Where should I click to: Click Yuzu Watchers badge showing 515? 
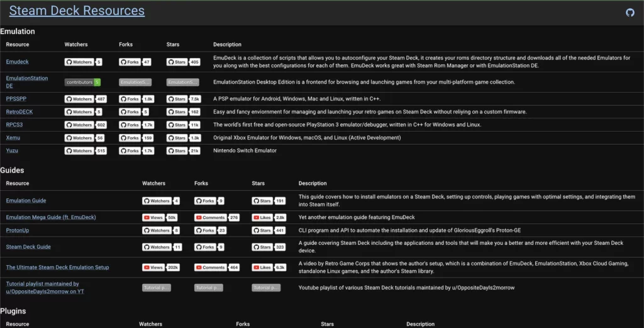click(x=86, y=151)
